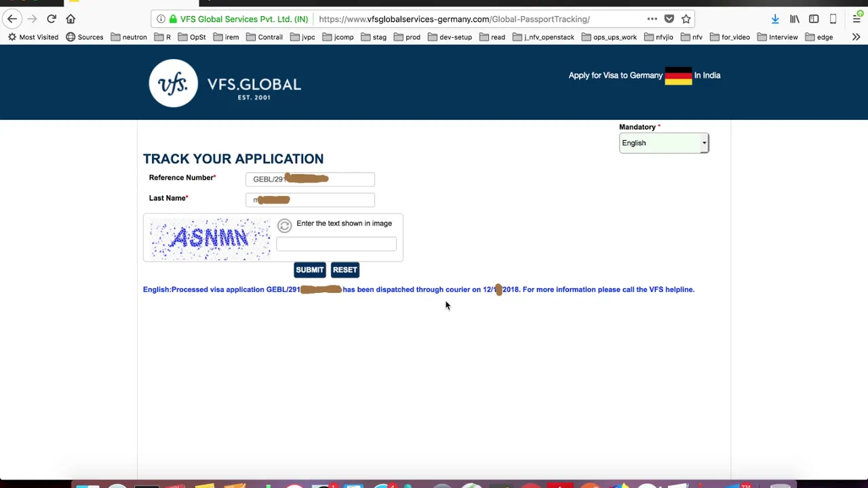The width and height of the screenshot is (868, 488).
Task: Click the Apply for Visa to Germany text
Action: (615, 75)
